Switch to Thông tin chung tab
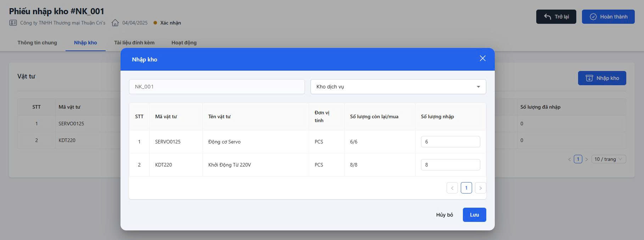The image size is (644, 240). [37, 43]
